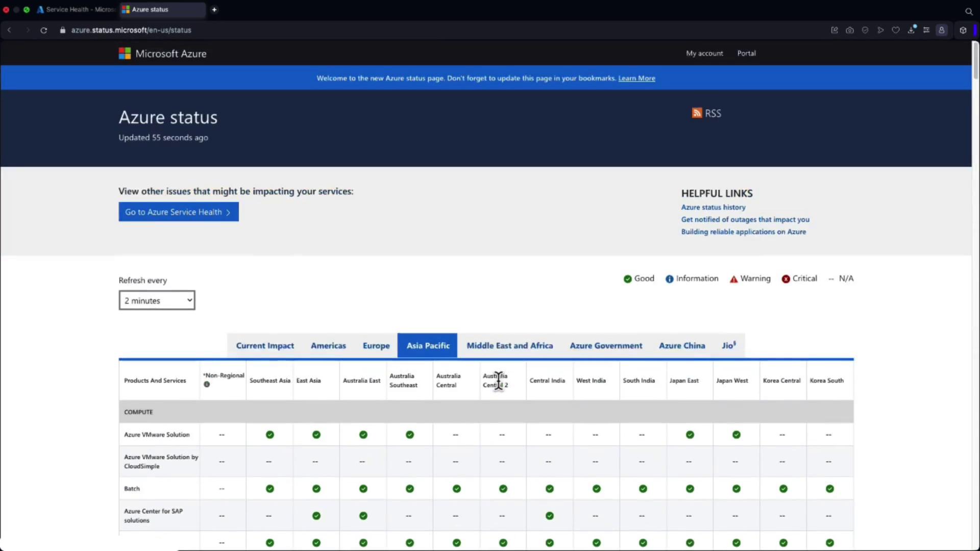
Task: Click the Microsoft Azure logo
Action: coord(162,54)
